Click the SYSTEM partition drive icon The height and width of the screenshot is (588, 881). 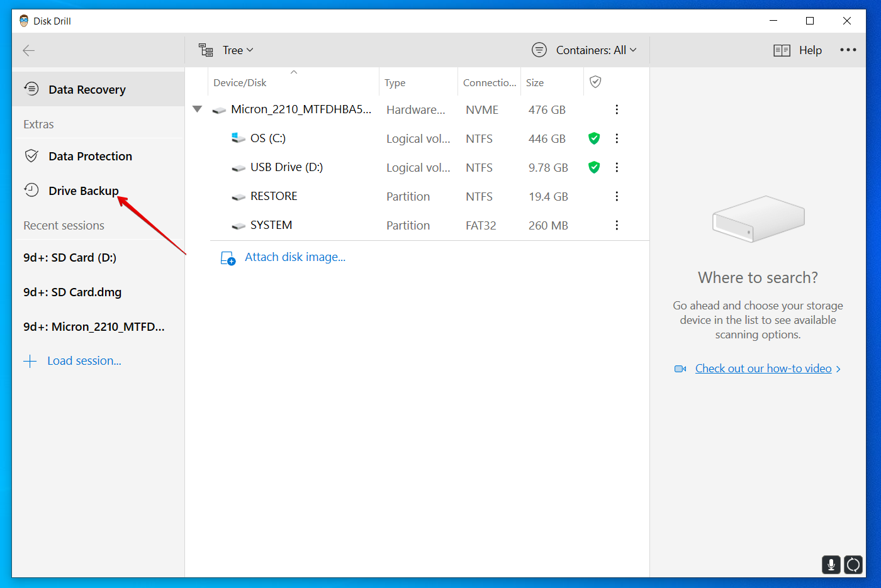[238, 226]
